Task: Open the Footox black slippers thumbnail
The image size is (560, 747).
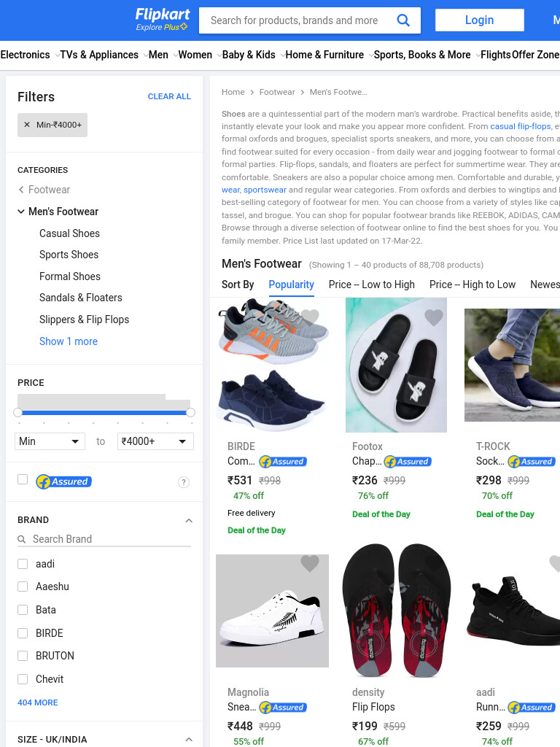Action: 396,365
